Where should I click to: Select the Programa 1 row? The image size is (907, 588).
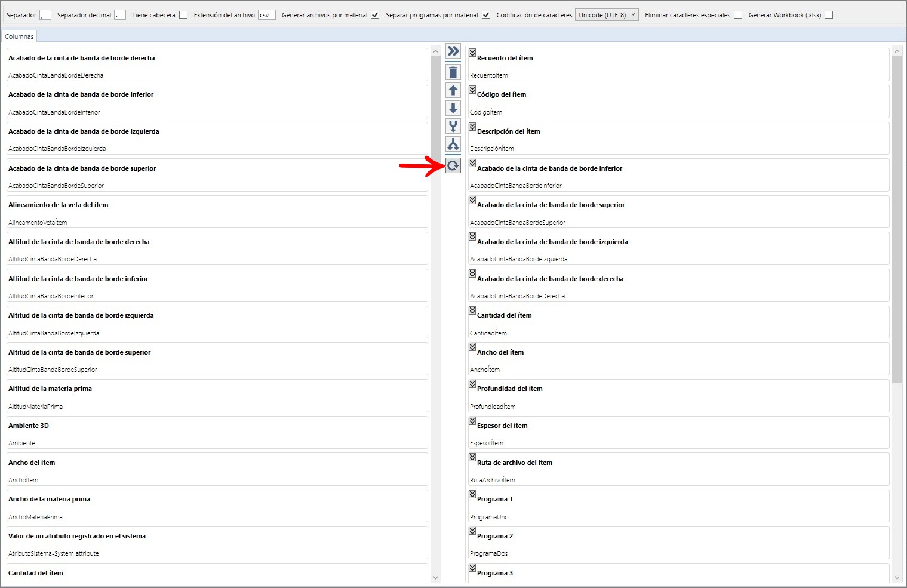coord(678,506)
